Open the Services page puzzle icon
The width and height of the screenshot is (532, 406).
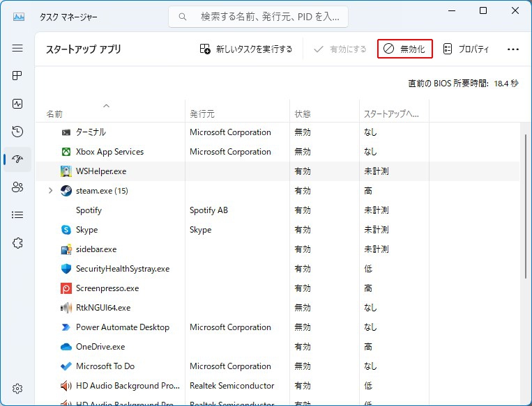pos(17,243)
